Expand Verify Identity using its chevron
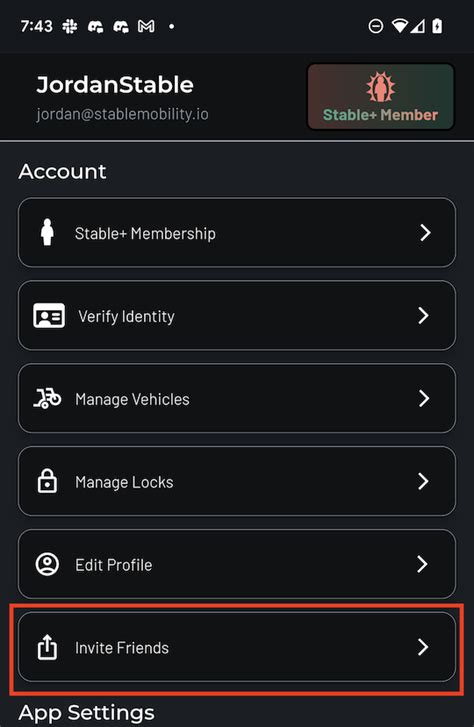 click(423, 315)
